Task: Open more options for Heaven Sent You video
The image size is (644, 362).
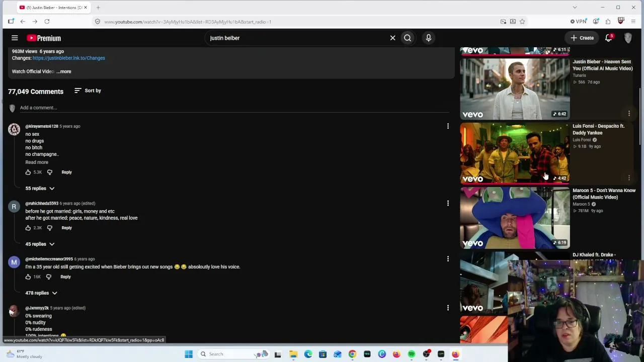Action: 629,114
